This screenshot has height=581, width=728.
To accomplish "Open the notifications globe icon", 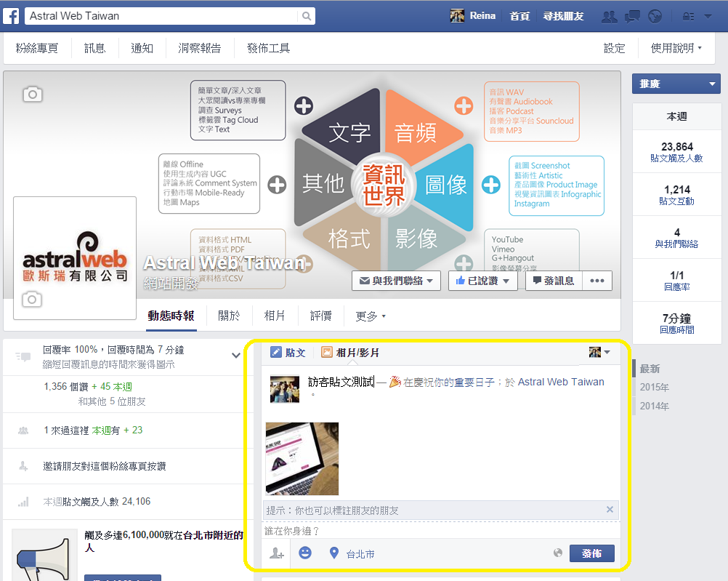I will 655,16.
